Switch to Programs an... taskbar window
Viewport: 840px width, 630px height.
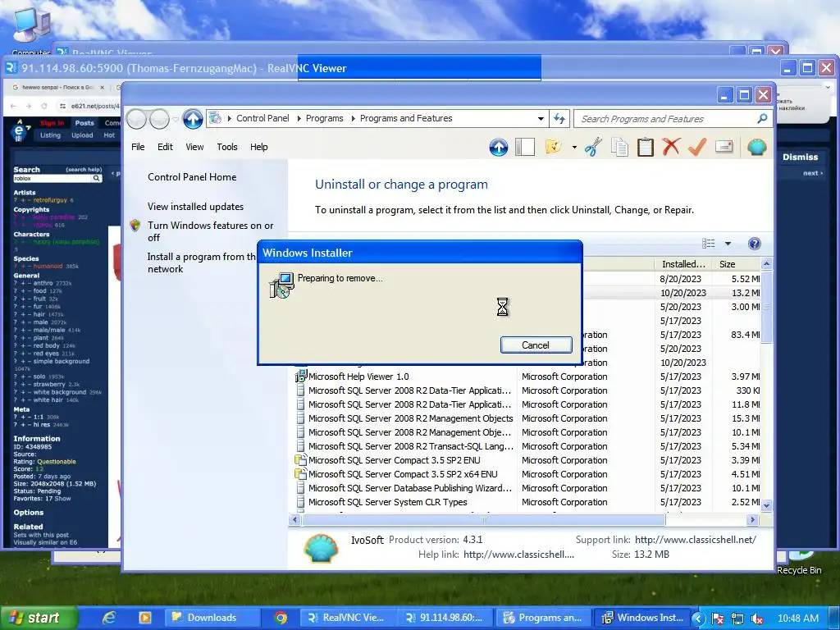coord(543,618)
